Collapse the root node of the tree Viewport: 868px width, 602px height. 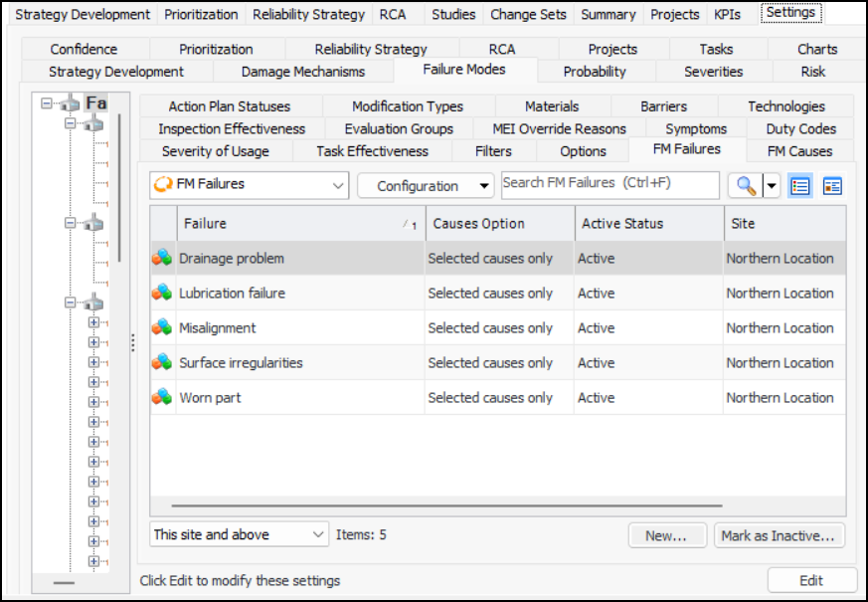[45, 103]
